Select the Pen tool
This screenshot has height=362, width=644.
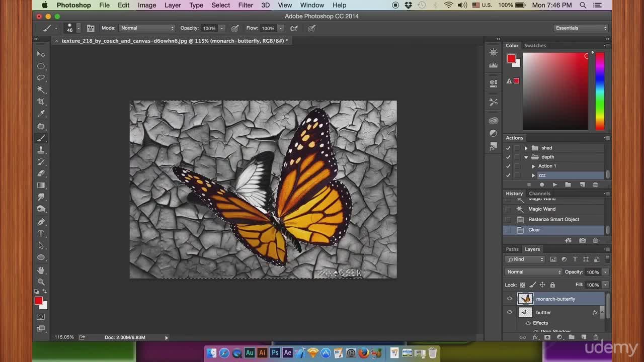point(41,222)
